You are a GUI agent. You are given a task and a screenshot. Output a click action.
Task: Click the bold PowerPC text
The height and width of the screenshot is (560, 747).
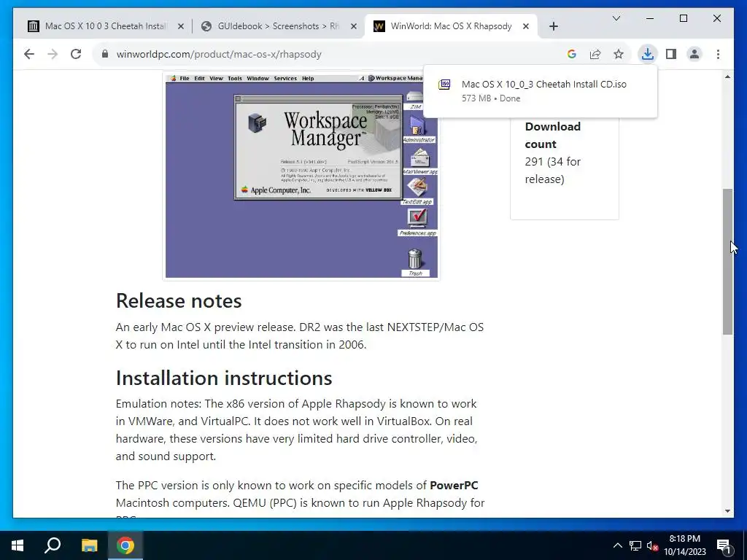pos(454,485)
